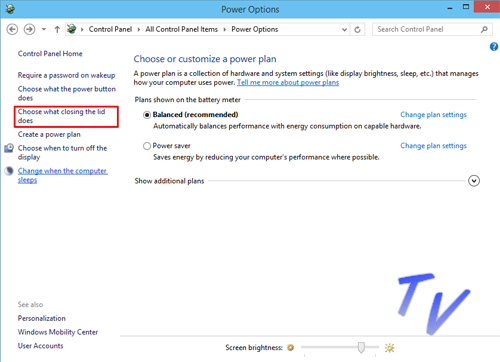This screenshot has height=362, width=500.
Task: Expand the chevron after Control Panel icon
Action: 82,29
